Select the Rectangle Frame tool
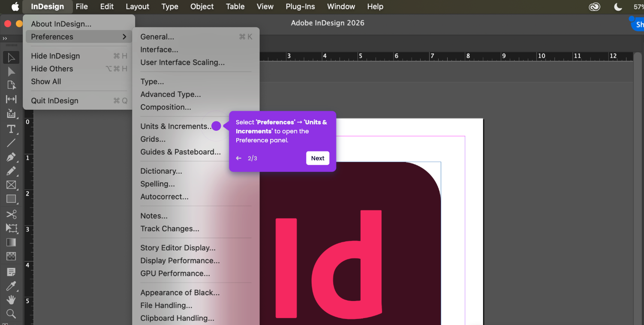 point(11,185)
